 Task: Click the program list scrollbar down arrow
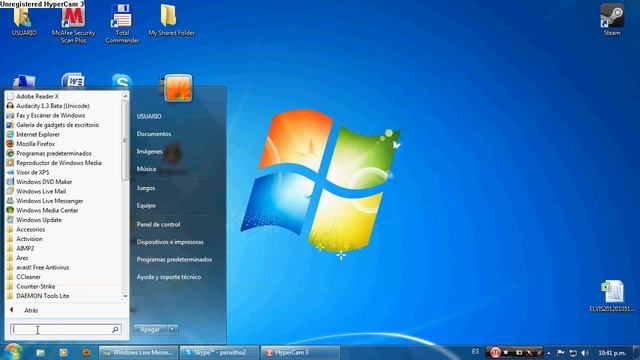[x=125, y=296]
